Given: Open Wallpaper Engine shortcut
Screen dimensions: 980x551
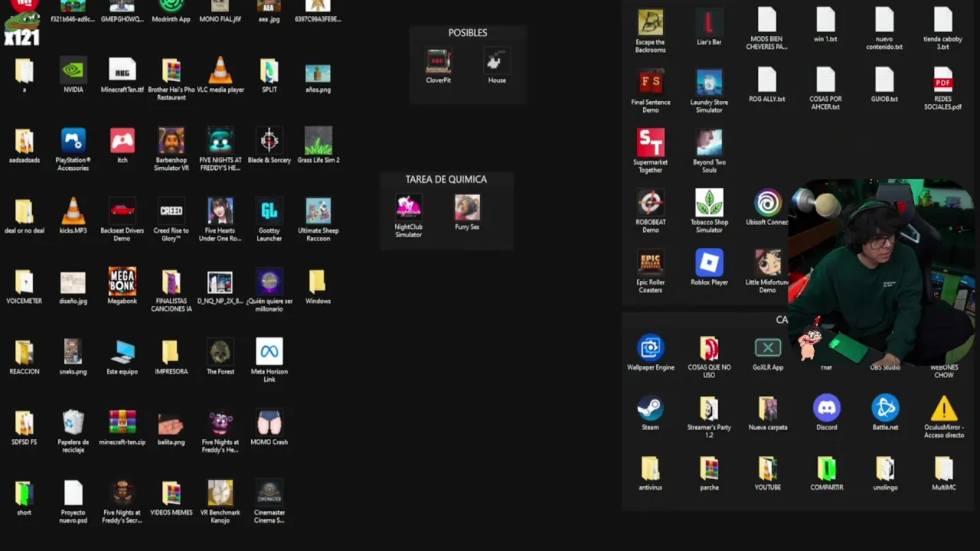Looking at the screenshot, I should (x=650, y=348).
